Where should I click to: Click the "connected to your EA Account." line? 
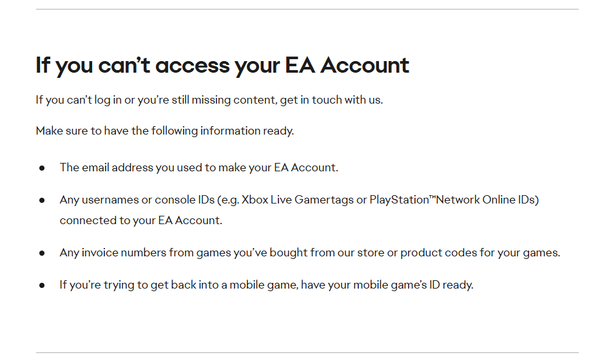coord(141,220)
